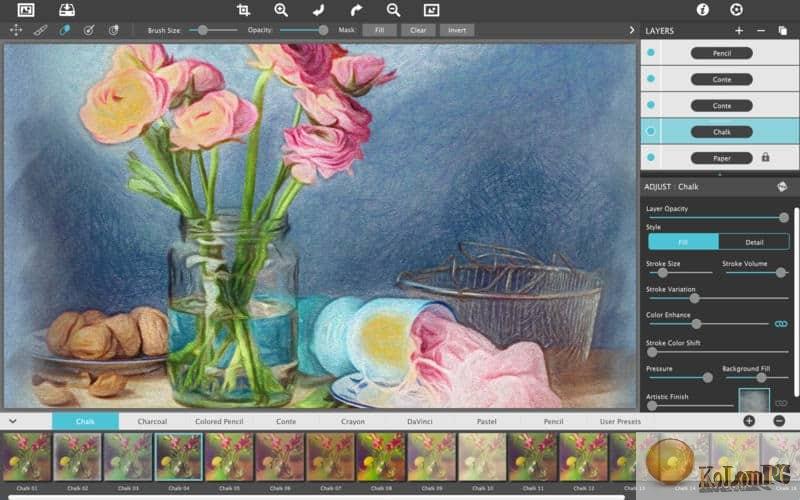Viewport: 800px width, 500px height.
Task: Select the Move/pan tool
Action: [x=16, y=30]
